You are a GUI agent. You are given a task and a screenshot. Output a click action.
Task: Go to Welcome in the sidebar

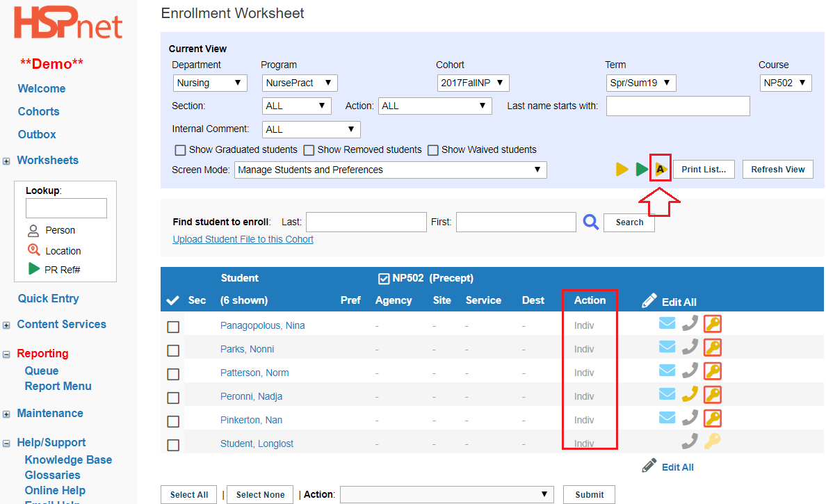pos(42,88)
